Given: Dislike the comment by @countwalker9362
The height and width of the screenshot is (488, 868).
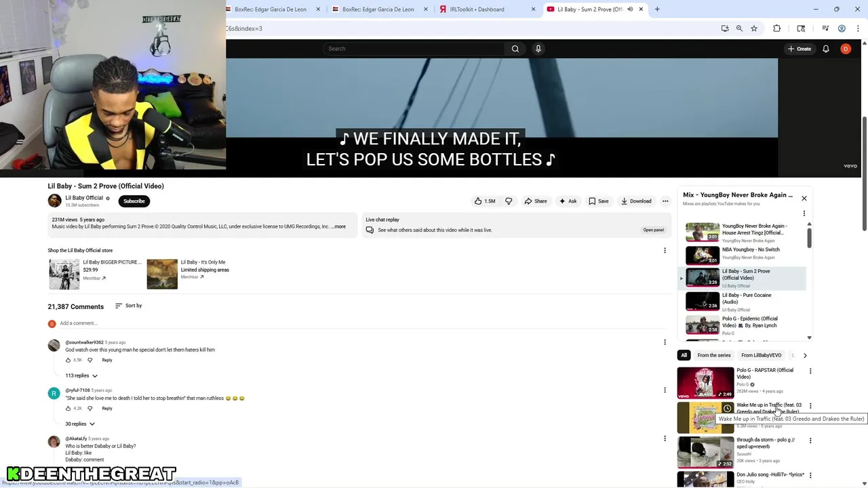Looking at the screenshot, I should click(x=90, y=360).
